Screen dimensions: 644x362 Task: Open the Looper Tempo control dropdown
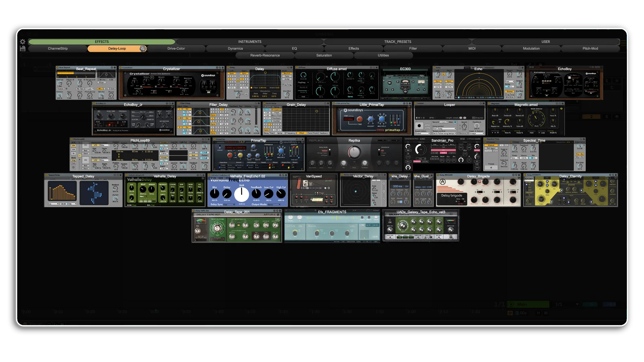tap(444, 133)
